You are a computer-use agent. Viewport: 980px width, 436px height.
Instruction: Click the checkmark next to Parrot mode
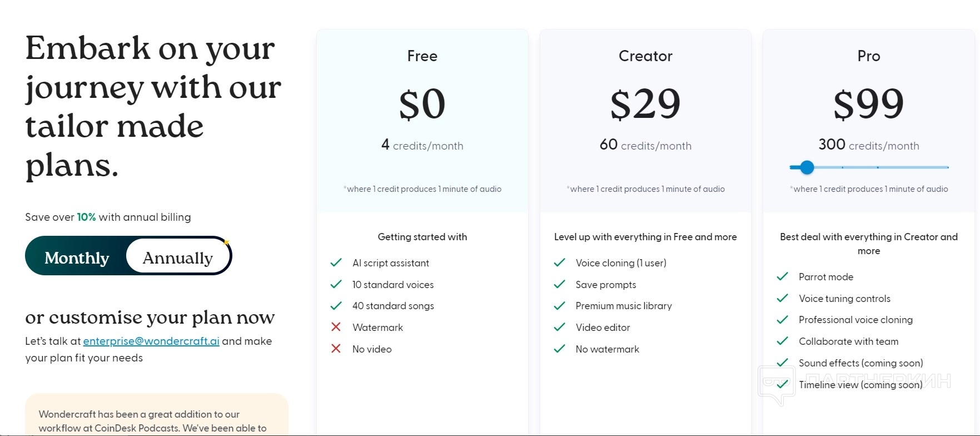click(x=782, y=276)
